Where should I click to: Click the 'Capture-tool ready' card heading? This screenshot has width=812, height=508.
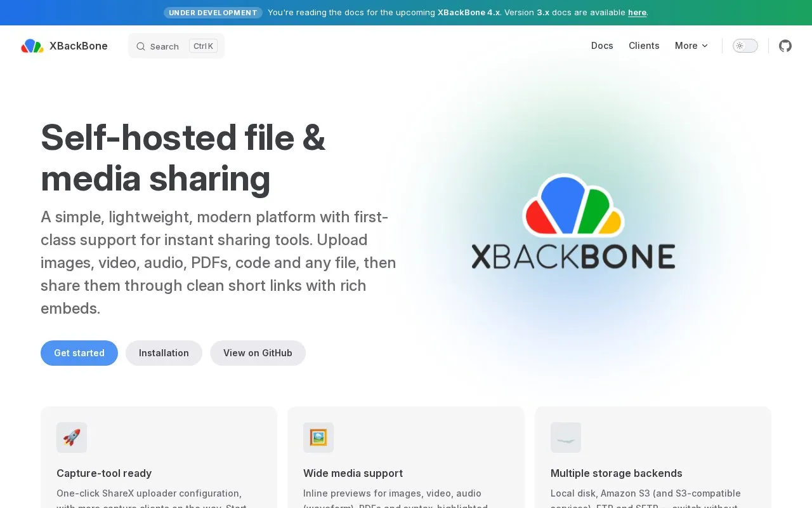coord(104,473)
